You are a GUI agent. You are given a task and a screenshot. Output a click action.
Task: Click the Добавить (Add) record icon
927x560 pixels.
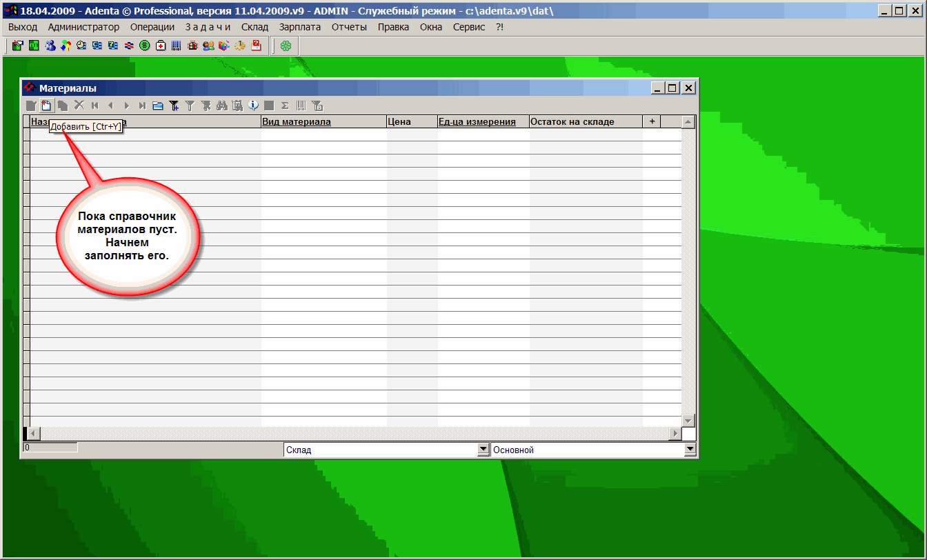(46, 106)
